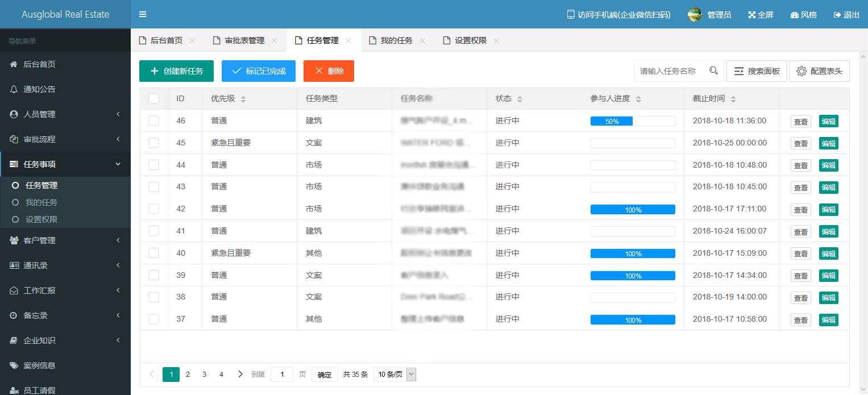Click the mobile phone access icon
The image size is (868, 395).
point(571,15)
